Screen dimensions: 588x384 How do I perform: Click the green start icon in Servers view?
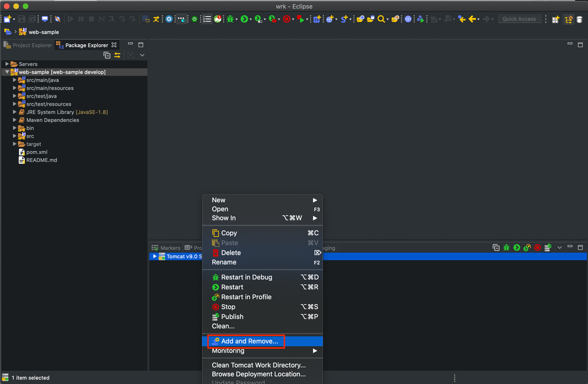(x=517, y=247)
